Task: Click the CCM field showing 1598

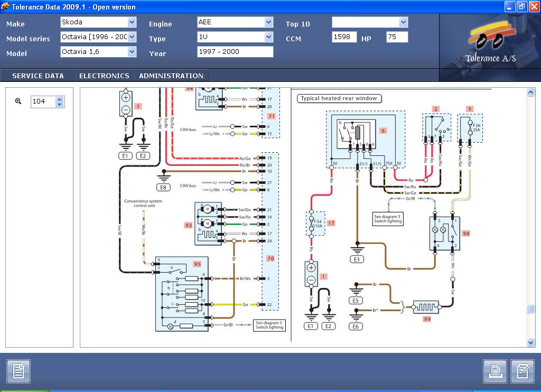Action: [x=344, y=37]
